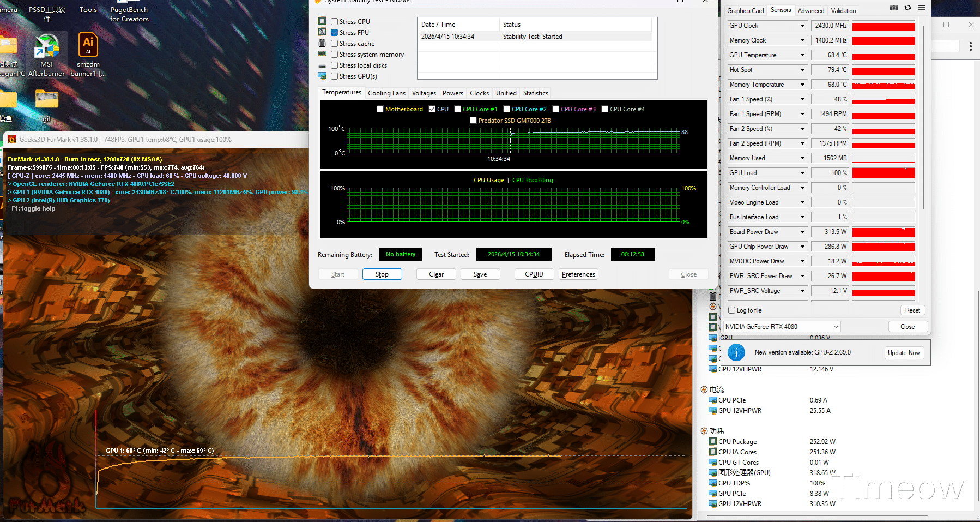980x522 pixels.
Task: Switch to the Graphics Card tab
Action: point(745,11)
